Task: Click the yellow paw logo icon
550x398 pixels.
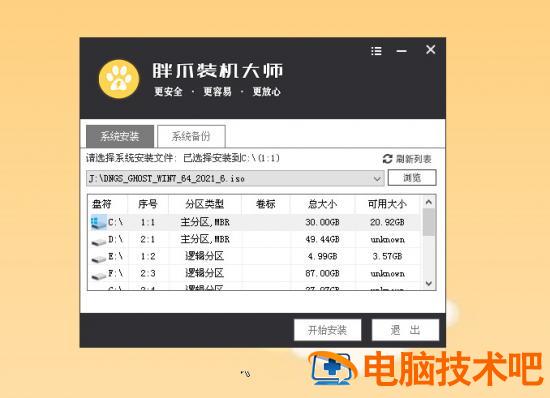Action: click(119, 79)
